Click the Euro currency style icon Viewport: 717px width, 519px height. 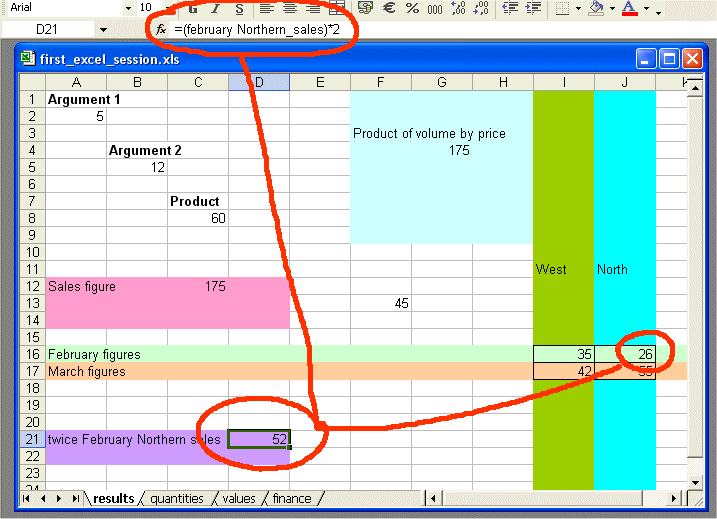tap(389, 8)
